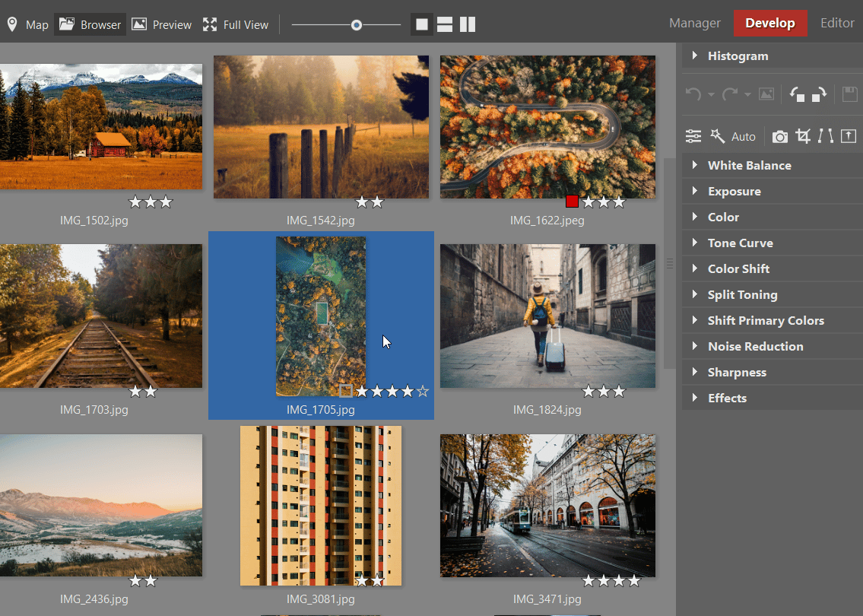Toggle the horizontal split layout view
Viewport: 863px width, 616px height.
pyautogui.click(x=444, y=24)
